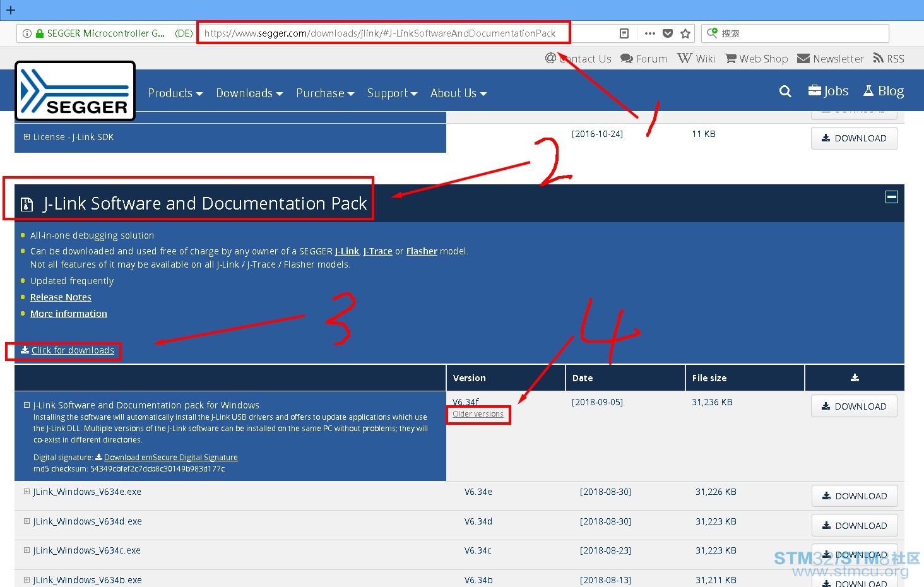Click the V6.34d version cell
This screenshot has width=924, height=587.
(x=478, y=521)
